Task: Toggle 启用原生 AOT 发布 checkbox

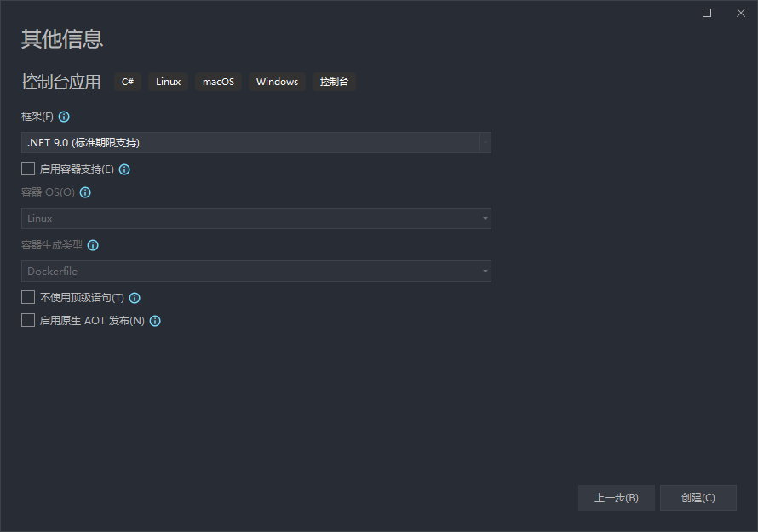Action: [x=28, y=320]
